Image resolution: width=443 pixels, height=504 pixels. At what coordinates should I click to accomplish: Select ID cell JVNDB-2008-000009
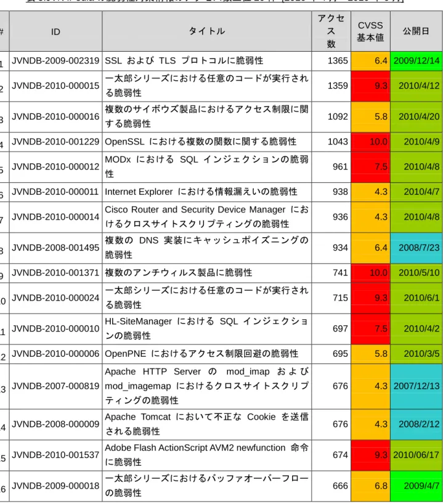[55, 425]
